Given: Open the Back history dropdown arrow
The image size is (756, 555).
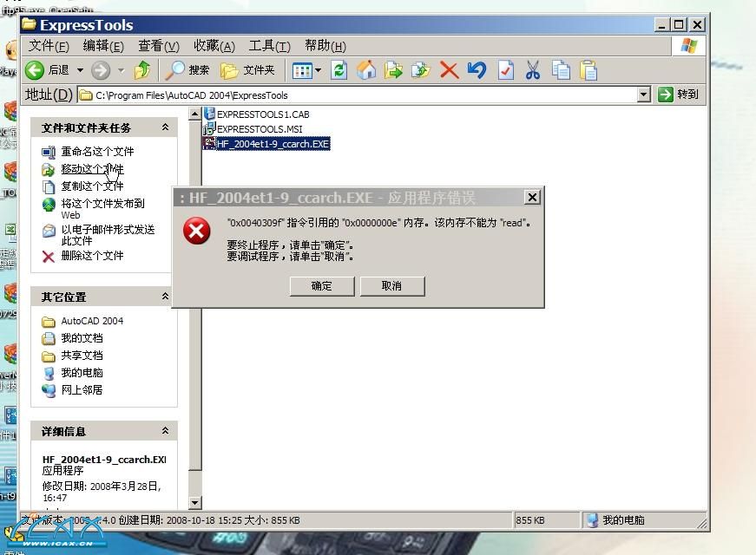Looking at the screenshot, I should pos(80,70).
